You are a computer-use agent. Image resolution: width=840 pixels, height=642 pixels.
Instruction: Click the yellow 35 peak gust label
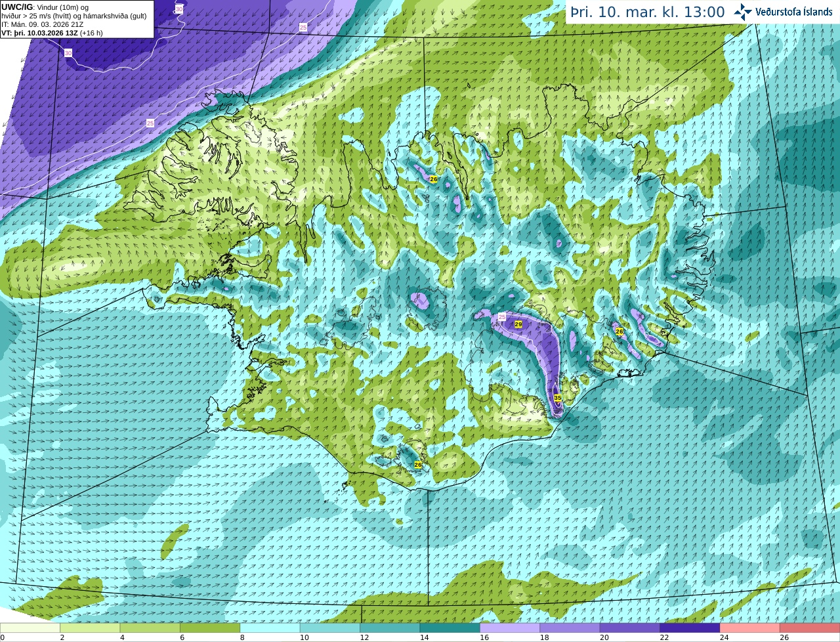point(557,398)
